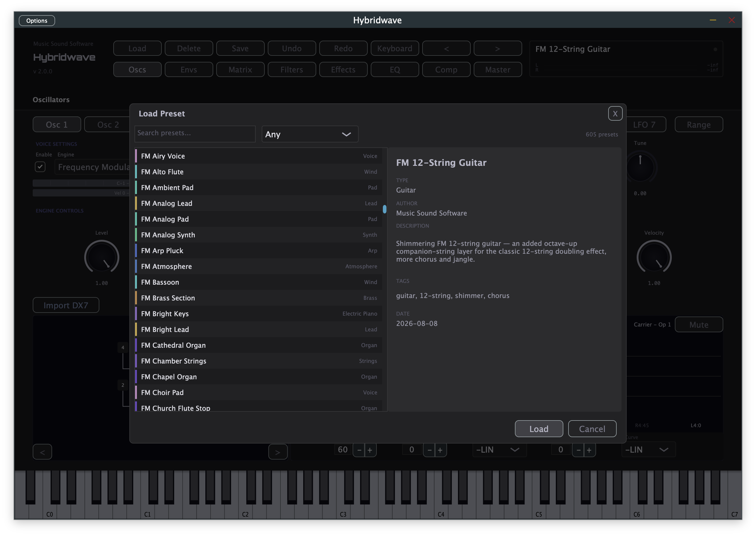Select the FM Airy Voice preset
The image size is (756, 536).
point(258,156)
